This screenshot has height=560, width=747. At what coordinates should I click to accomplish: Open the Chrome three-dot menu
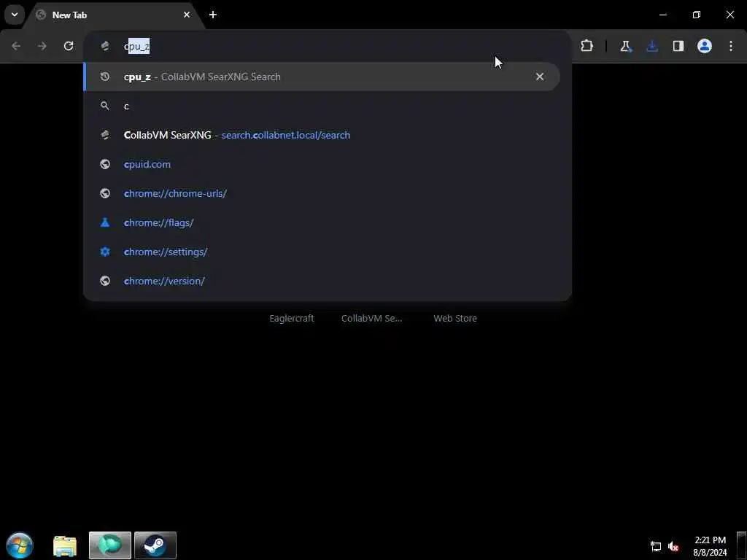pos(731,46)
